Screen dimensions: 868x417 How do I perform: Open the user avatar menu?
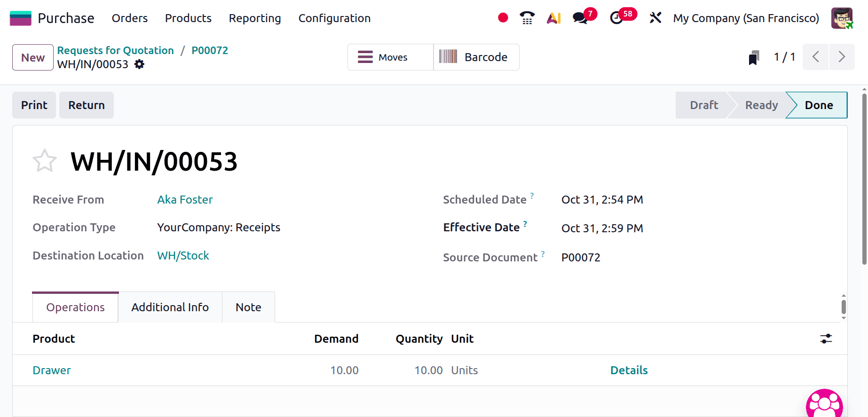pyautogui.click(x=842, y=18)
